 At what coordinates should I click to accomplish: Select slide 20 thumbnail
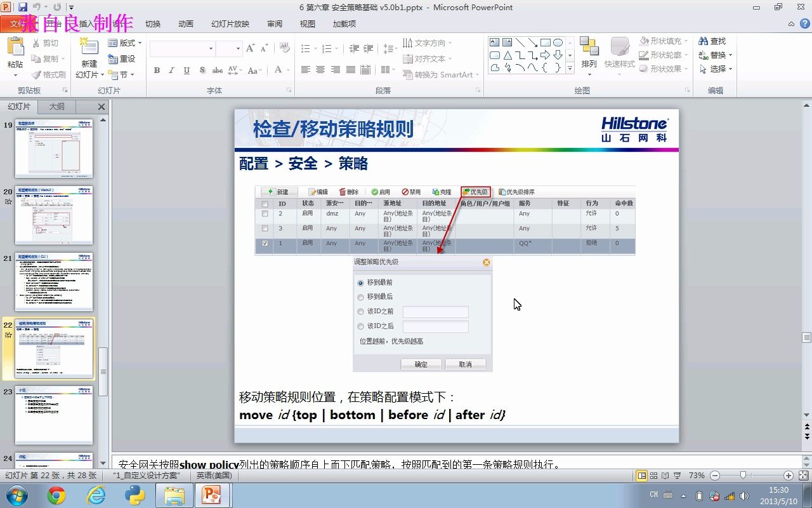pos(54,215)
